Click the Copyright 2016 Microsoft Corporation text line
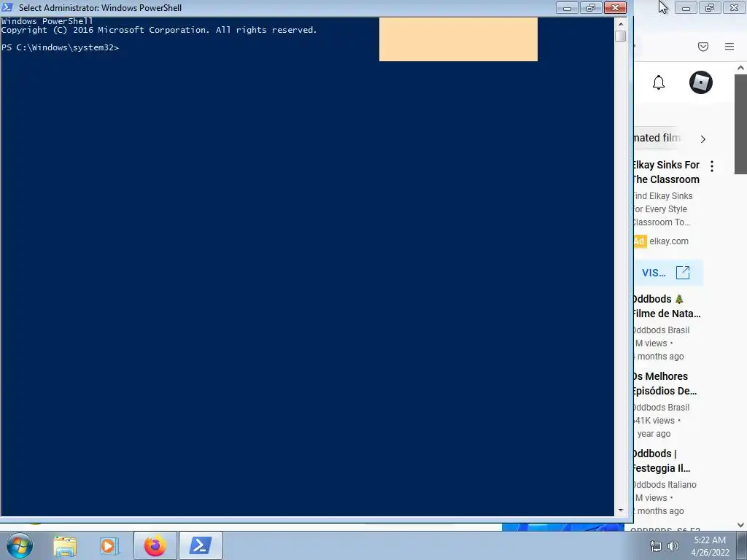 tap(158, 30)
